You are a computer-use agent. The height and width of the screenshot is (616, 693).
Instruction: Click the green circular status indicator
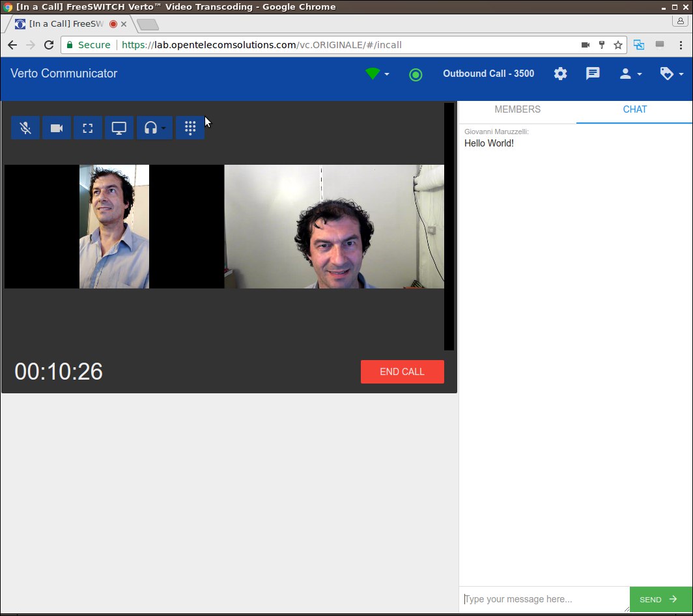pos(416,75)
